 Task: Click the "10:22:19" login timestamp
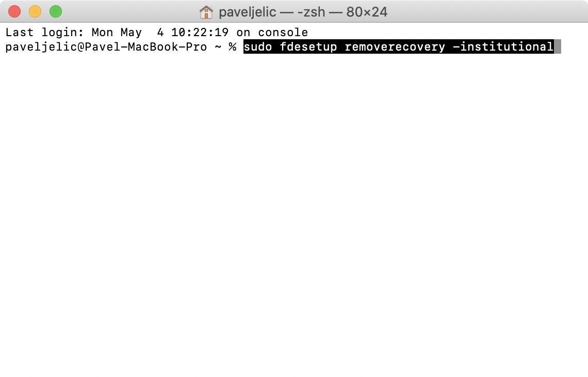[x=200, y=33]
